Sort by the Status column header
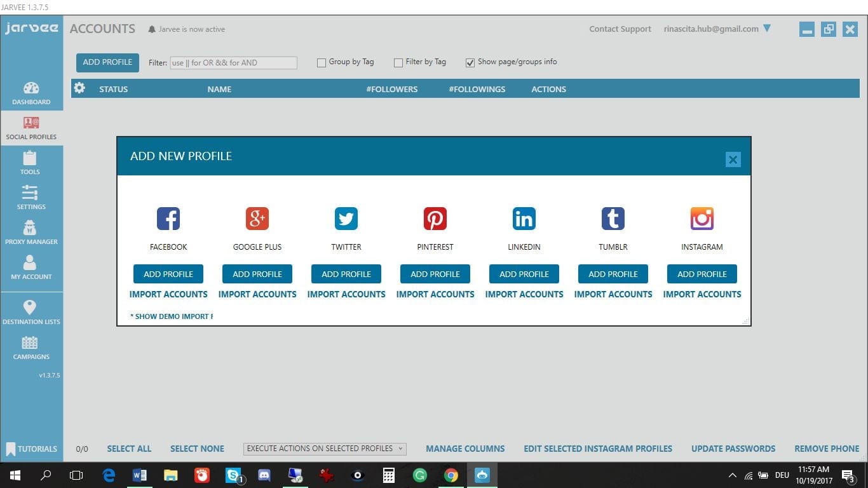This screenshot has height=488, width=868. (114, 89)
